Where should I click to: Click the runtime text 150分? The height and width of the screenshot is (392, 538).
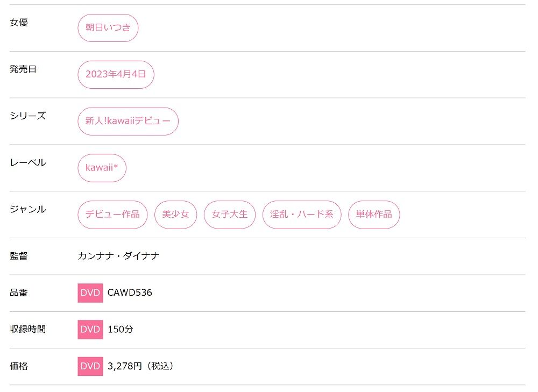[121, 330]
